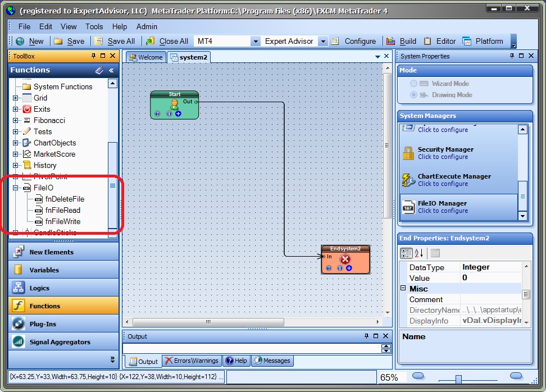Open the Tools menu
This screenshot has height=392, width=546.
[x=94, y=26]
